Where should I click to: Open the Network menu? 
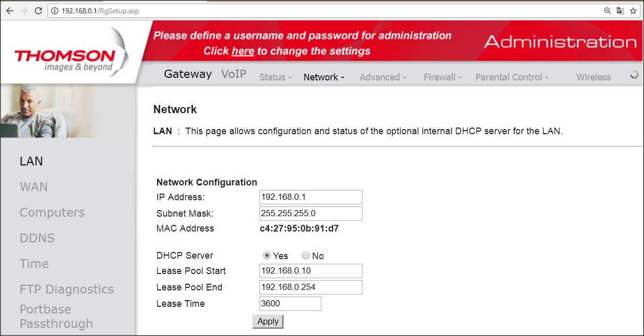tap(324, 77)
